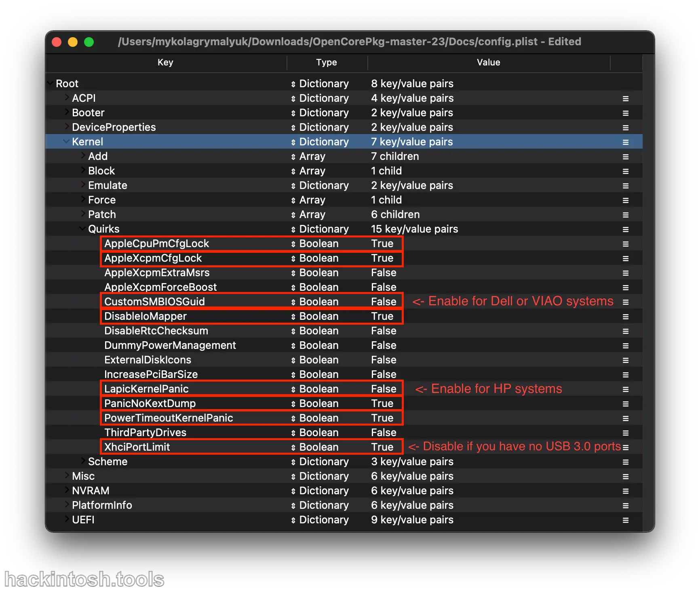Click '15 key/value pairs' in Quirks row
Viewport: 700px width, 592px height.
pyautogui.click(x=415, y=229)
